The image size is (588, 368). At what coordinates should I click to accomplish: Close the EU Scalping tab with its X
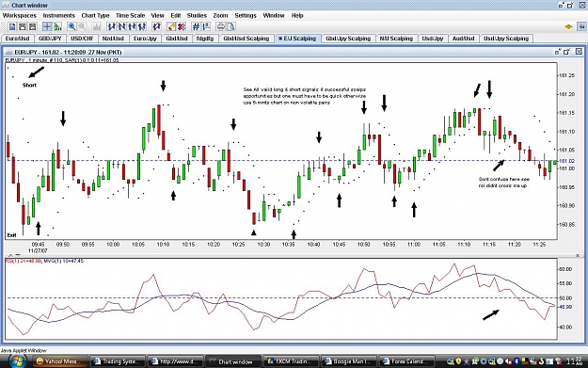click(279, 39)
